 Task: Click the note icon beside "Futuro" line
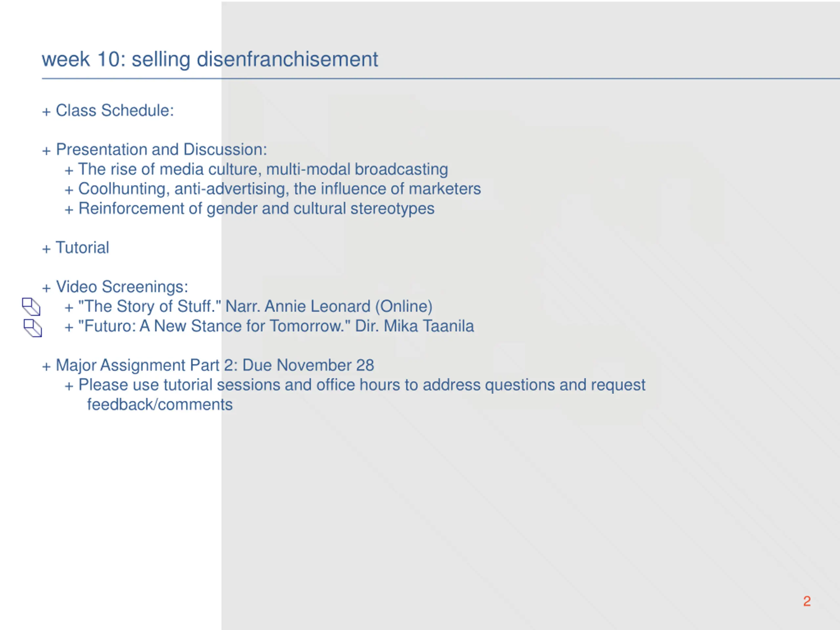[x=33, y=328]
